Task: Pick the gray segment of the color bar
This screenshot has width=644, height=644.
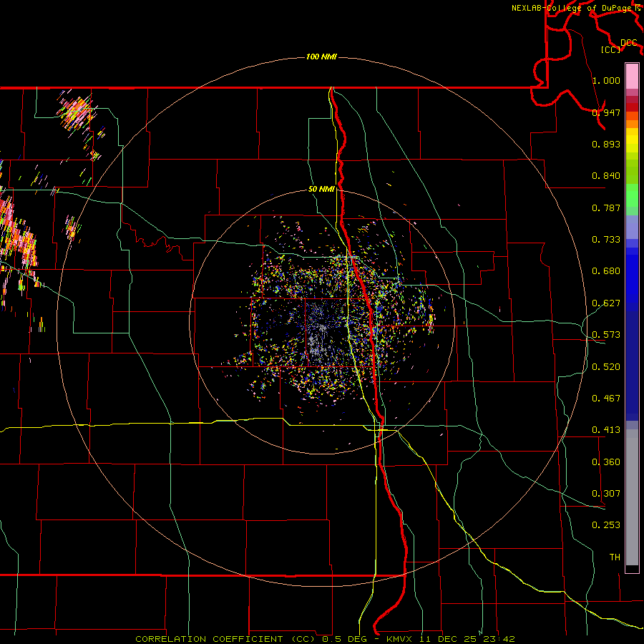Action: click(632, 497)
